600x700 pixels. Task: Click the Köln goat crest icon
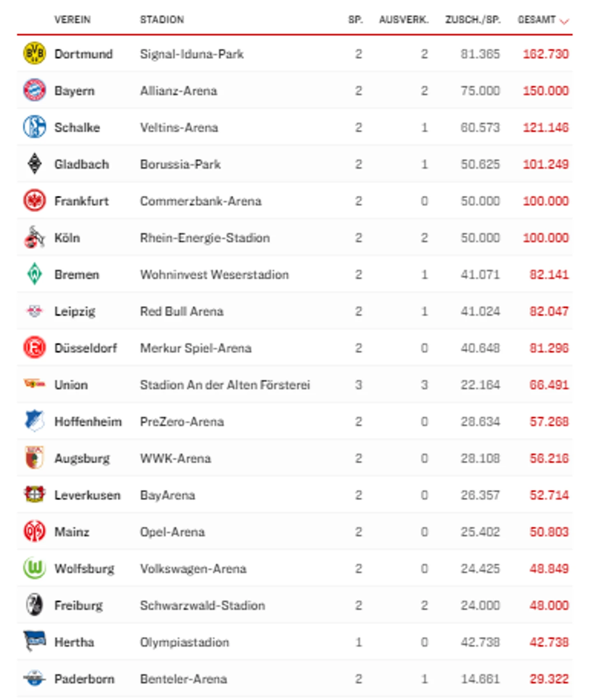click(x=34, y=237)
